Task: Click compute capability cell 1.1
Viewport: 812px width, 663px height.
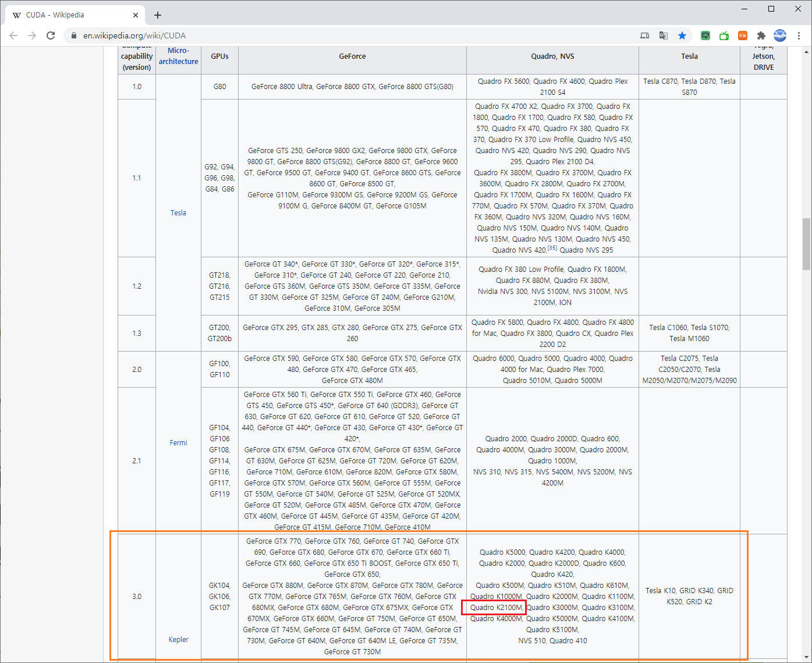Action: 137,178
